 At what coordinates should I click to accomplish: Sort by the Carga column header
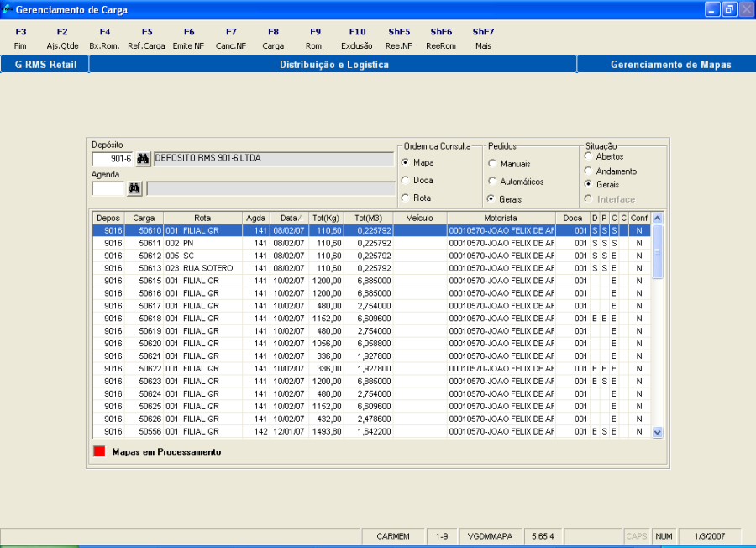tap(144, 218)
